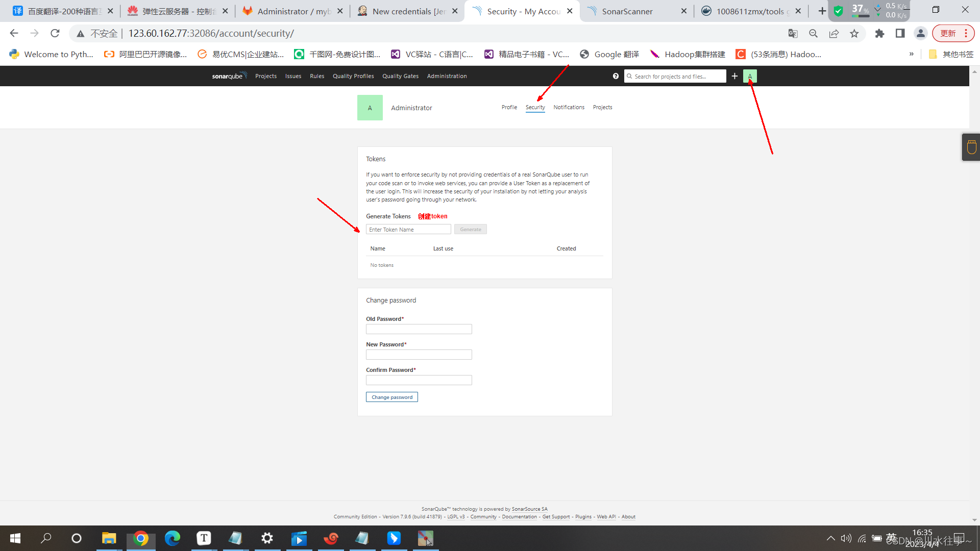Open the browser extensions puzzle icon
The height and width of the screenshot is (551, 980).
(879, 34)
